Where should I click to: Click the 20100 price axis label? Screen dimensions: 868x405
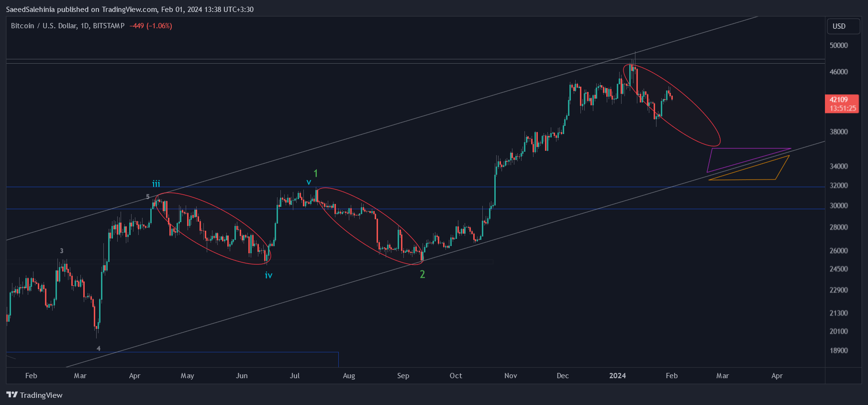click(838, 331)
